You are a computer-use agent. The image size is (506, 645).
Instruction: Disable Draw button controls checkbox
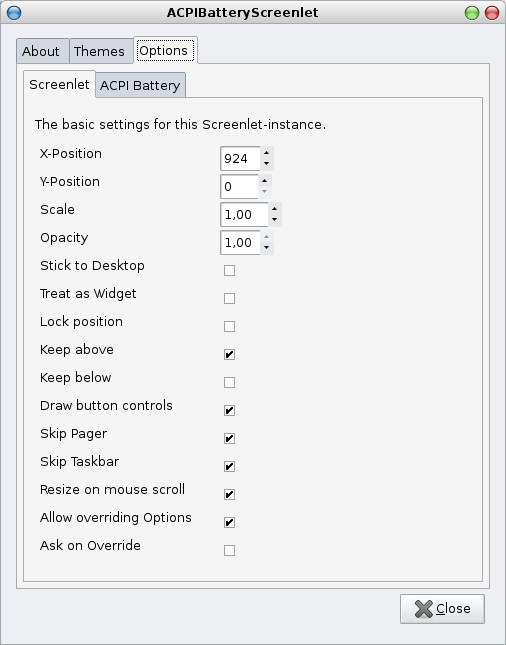[x=229, y=410]
